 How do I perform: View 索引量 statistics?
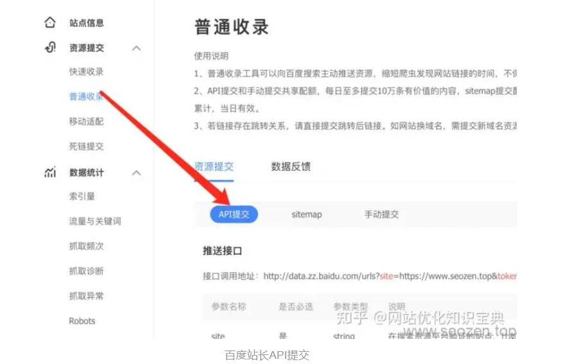click(x=82, y=196)
